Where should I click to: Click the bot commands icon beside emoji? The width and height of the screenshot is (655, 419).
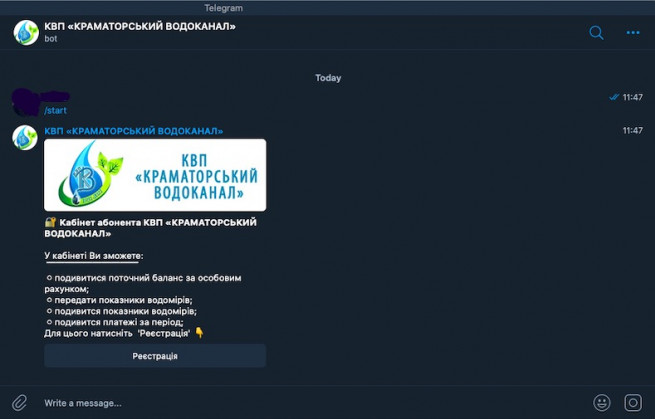coord(633,403)
